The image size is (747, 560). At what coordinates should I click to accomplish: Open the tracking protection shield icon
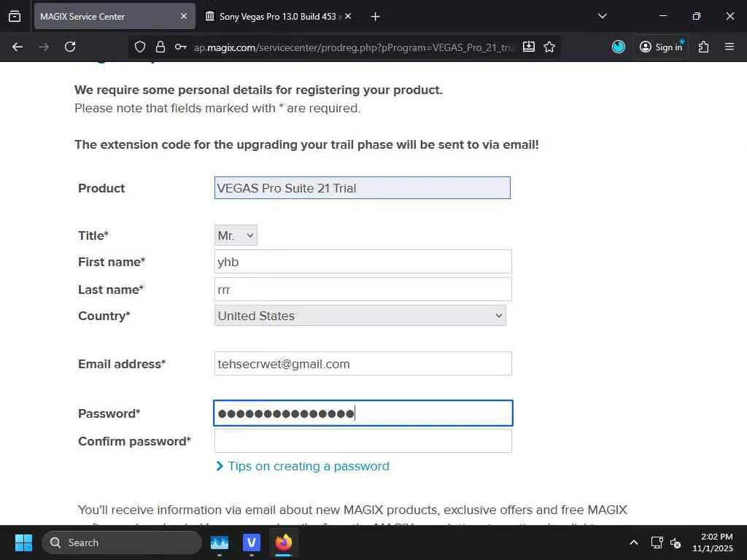pyautogui.click(x=139, y=47)
